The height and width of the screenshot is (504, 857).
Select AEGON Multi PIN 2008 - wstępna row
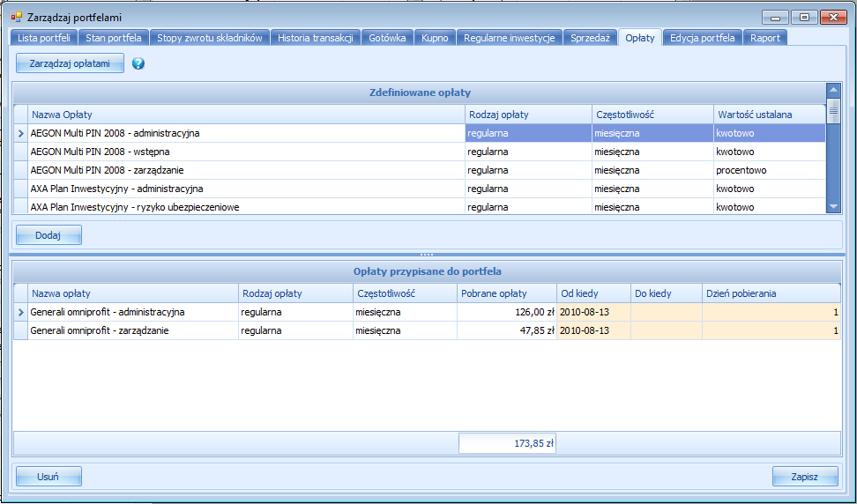(420, 152)
